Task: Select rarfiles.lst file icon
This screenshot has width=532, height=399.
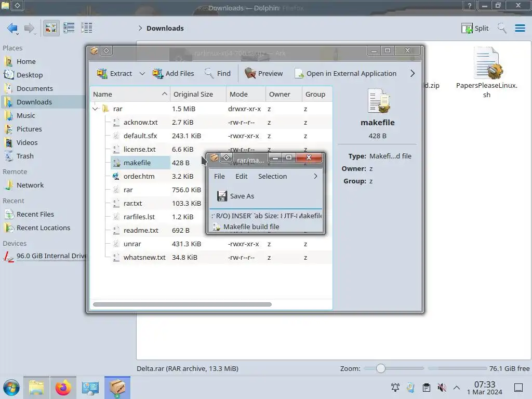Action: click(116, 217)
